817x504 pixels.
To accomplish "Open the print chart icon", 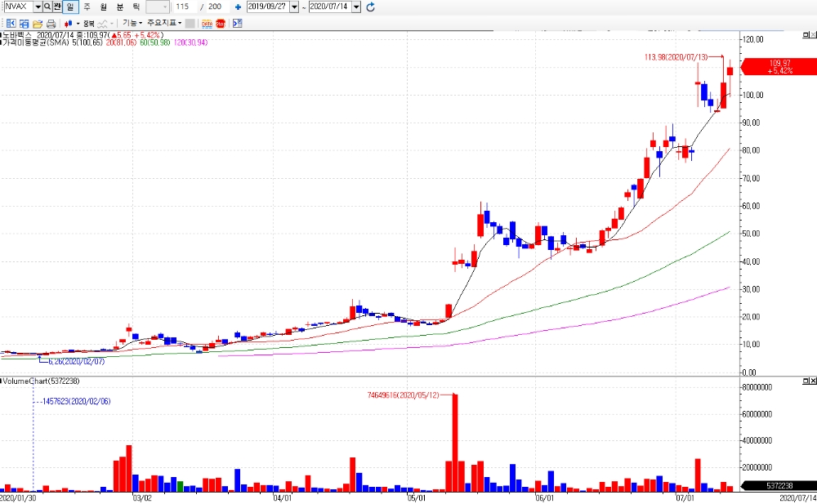I will coord(51,24).
